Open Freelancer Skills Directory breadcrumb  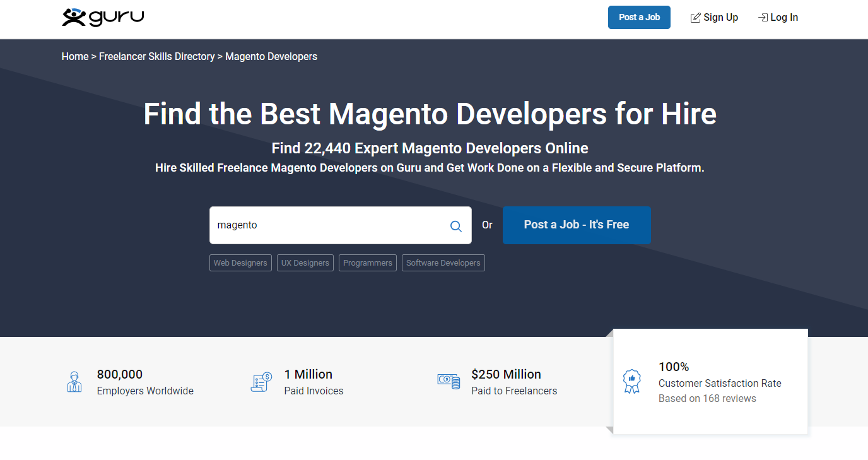(x=157, y=57)
